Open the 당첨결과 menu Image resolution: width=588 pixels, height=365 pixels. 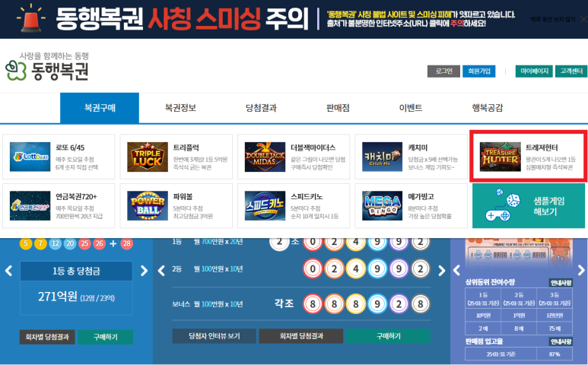click(261, 108)
